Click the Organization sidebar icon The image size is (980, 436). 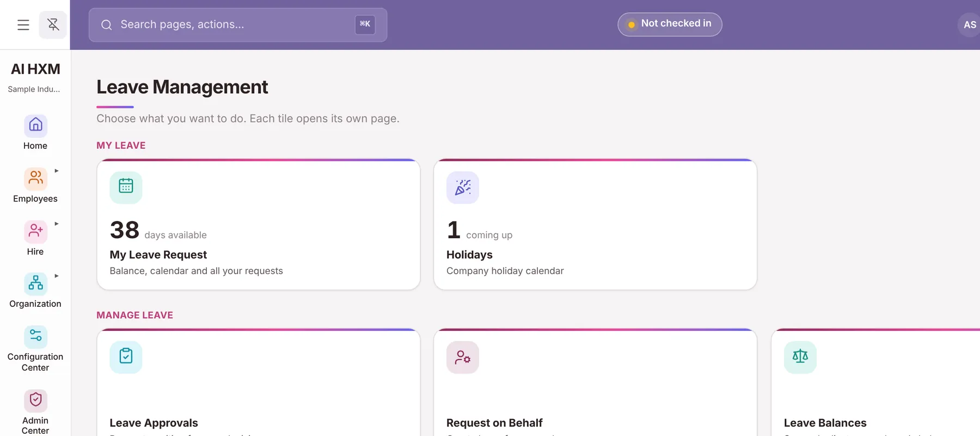pyautogui.click(x=35, y=283)
